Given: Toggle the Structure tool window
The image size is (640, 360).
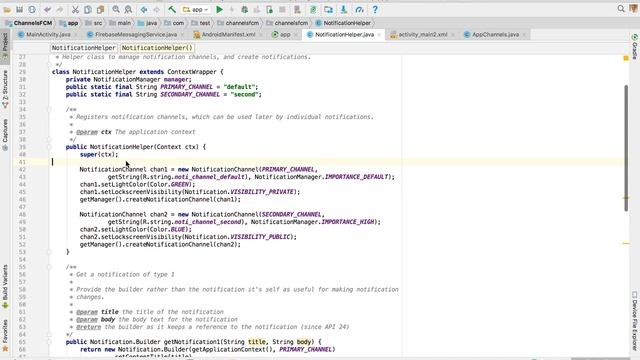Looking at the screenshot, I should pos(5,89).
